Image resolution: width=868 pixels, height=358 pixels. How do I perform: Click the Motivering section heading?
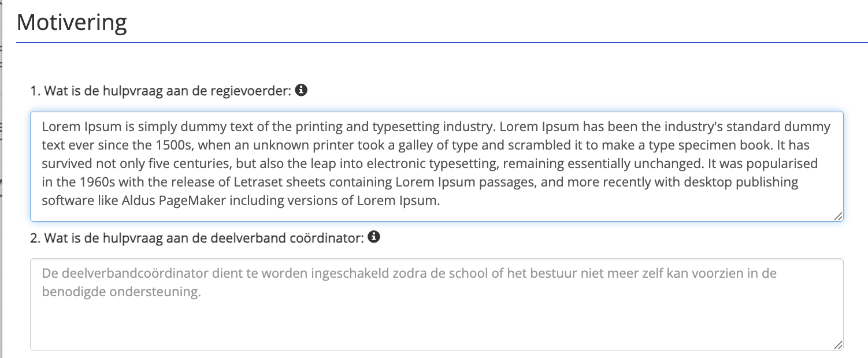pos(72,23)
